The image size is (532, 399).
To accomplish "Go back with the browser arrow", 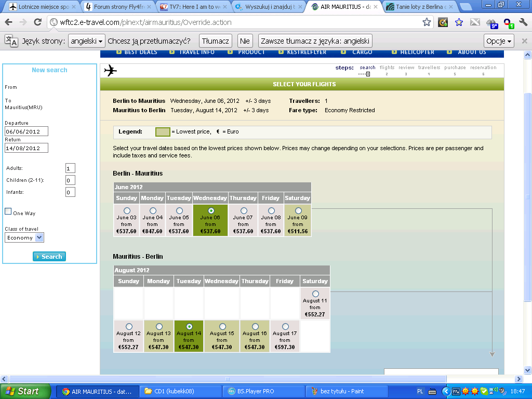I will click(x=8, y=22).
